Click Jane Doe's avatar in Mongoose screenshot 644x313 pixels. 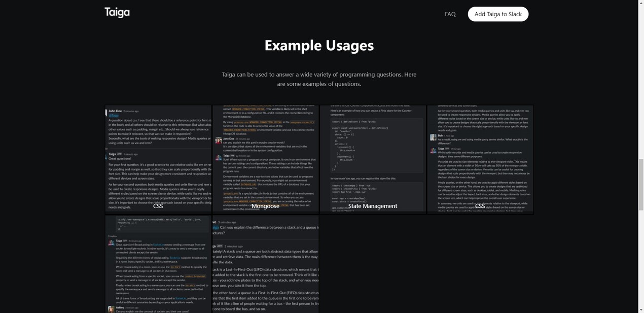[219, 141]
